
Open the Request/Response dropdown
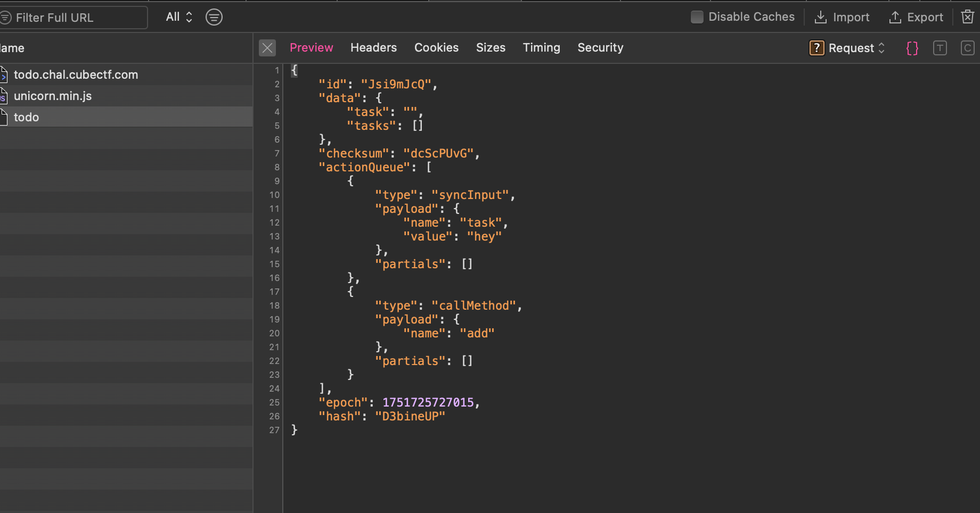[847, 48]
